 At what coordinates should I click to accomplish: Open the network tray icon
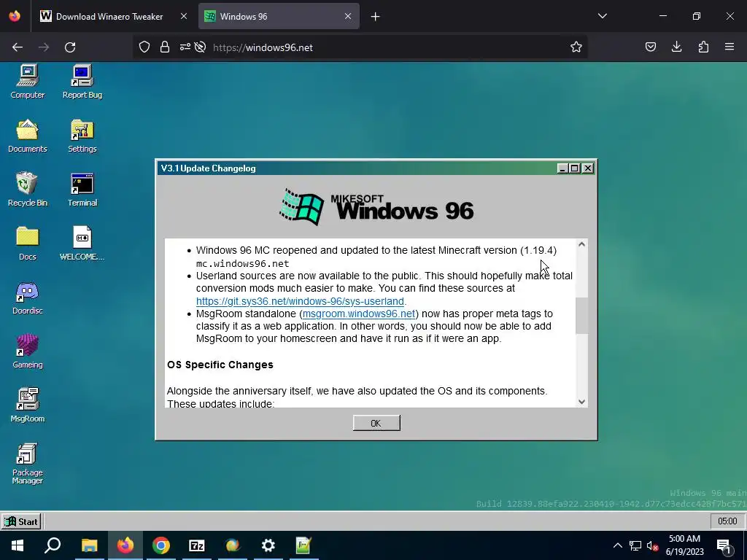[x=635, y=545]
